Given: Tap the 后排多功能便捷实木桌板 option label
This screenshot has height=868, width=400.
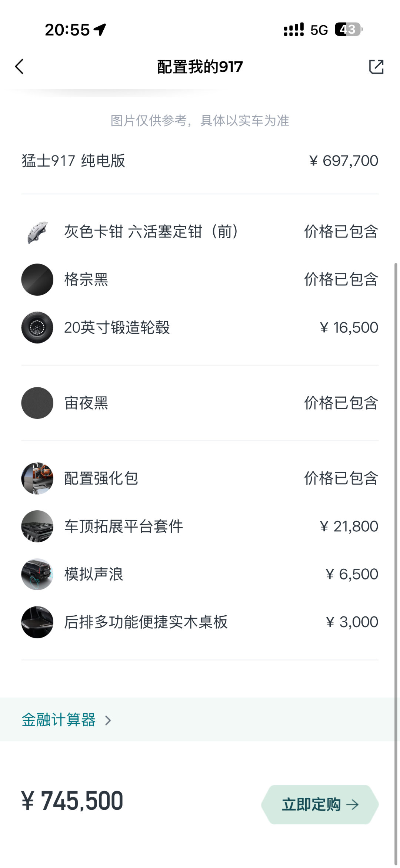Looking at the screenshot, I should 146,622.
